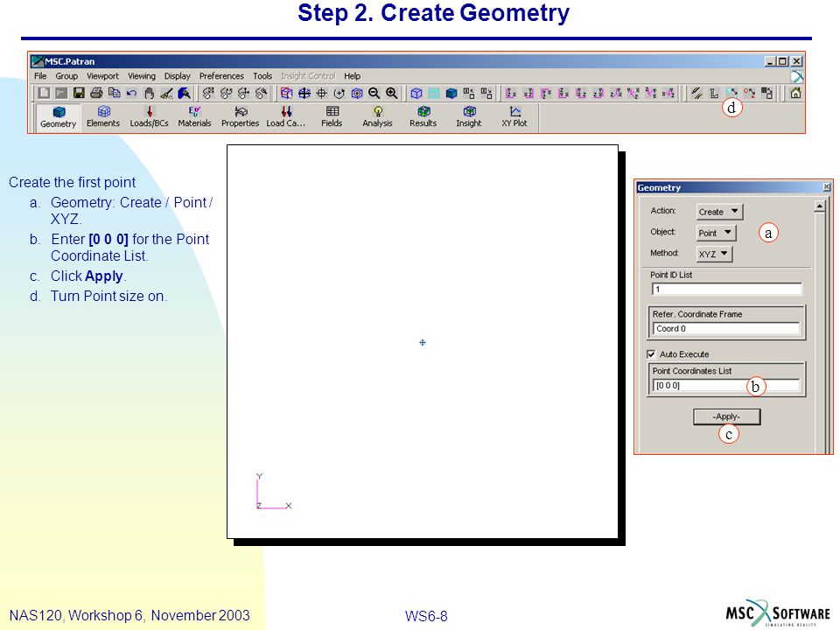The width and height of the screenshot is (840, 630).
Task: Click the Apply button
Action: click(x=726, y=416)
